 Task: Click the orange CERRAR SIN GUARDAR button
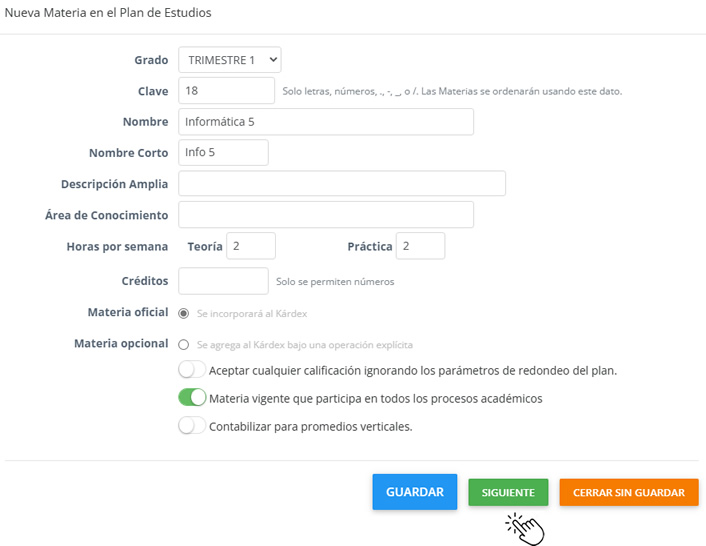point(628,492)
